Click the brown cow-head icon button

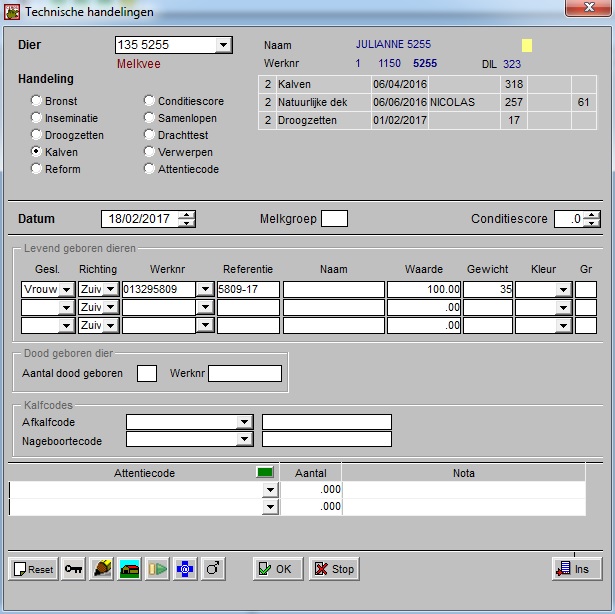(x=103, y=569)
